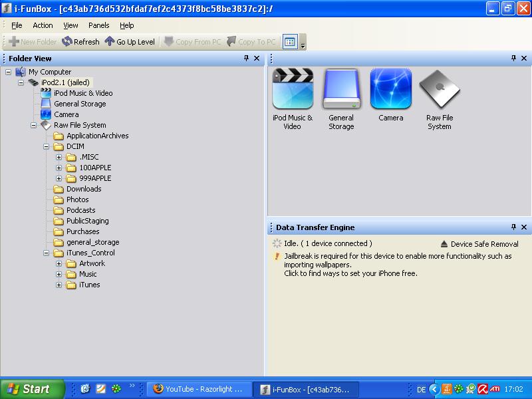Open the Help menu
The height and width of the screenshot is (399, 532).
tap(127, 25)
